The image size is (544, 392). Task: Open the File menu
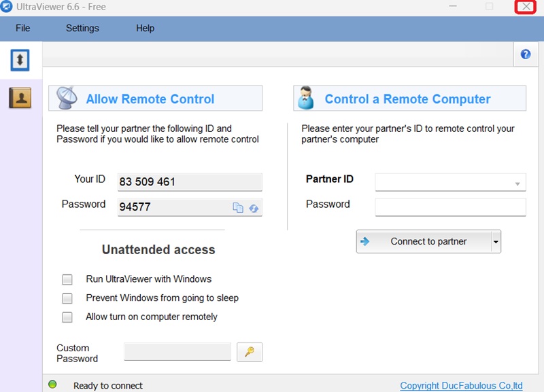[x=22, y=29]
